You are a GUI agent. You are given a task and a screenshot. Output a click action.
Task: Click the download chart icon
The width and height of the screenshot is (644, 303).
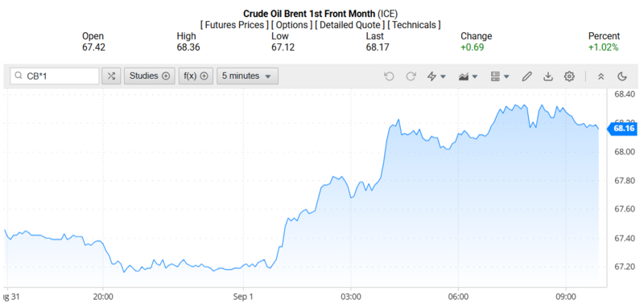(x=548, y=76)
